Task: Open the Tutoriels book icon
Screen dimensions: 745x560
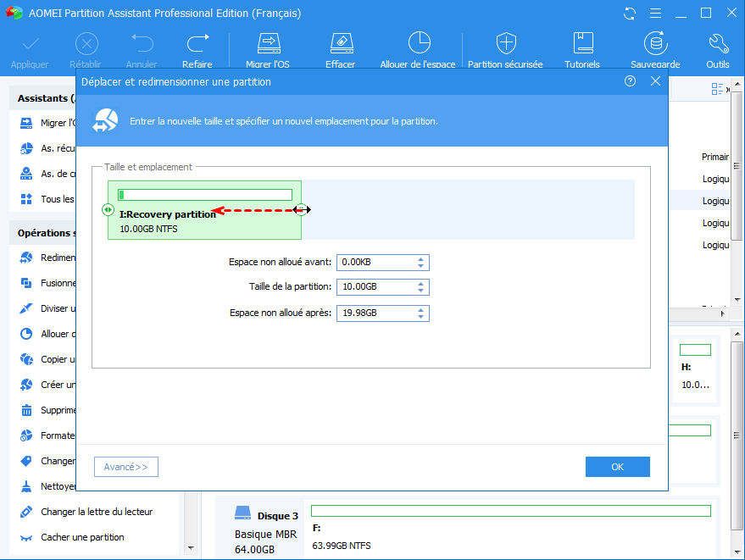Action: pos(583,43)
